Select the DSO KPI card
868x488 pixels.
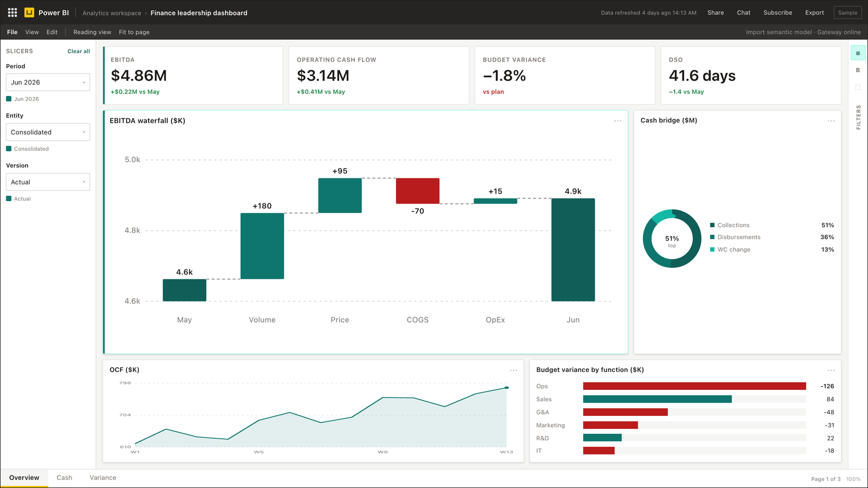751,75
